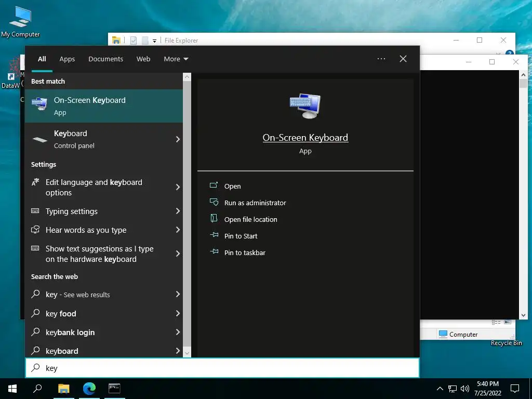The image size is (532, 399).
Task: Expand 'keybank login' web result arrow
Action: (x=178, y=332)
